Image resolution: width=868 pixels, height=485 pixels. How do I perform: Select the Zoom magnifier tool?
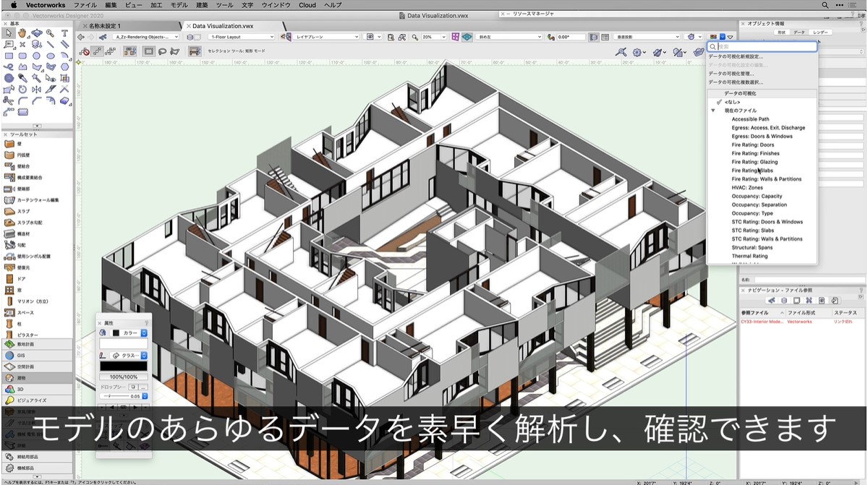point(50,33)
